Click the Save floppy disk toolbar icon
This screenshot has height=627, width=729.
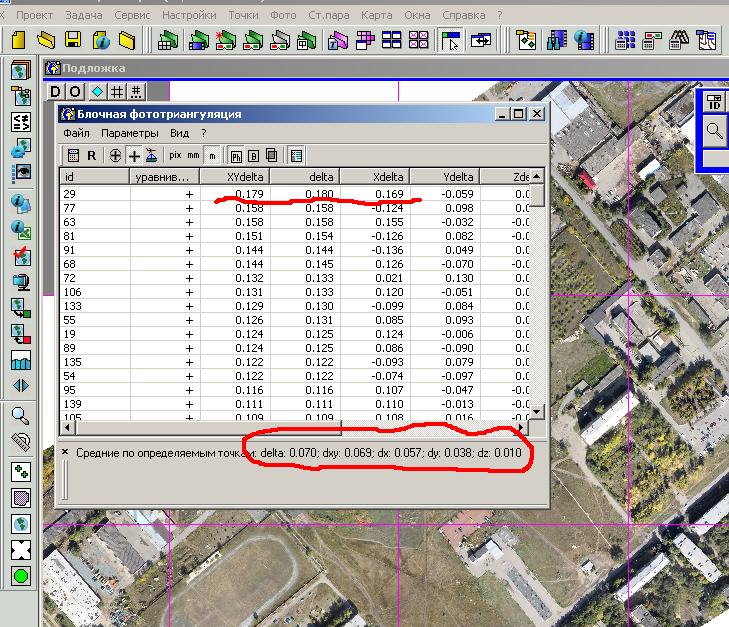click(73, 40)
